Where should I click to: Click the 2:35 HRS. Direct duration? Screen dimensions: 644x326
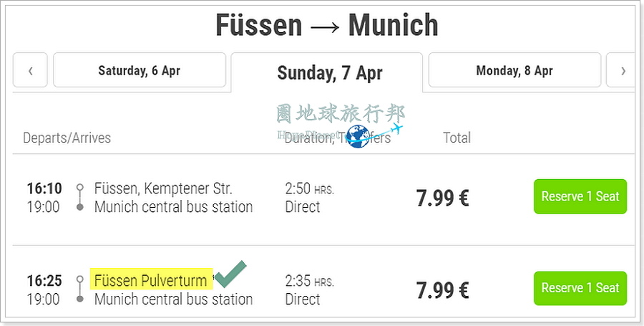coord(310,290)
